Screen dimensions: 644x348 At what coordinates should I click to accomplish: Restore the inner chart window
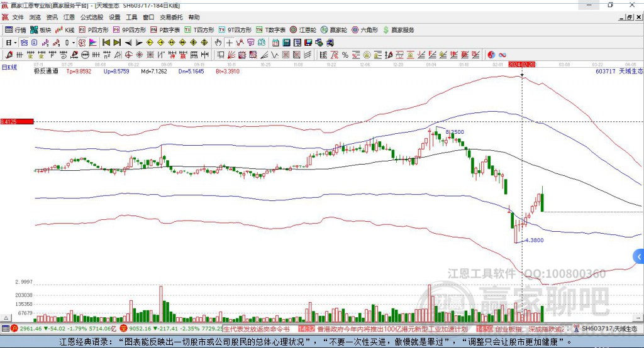(630, 17)
